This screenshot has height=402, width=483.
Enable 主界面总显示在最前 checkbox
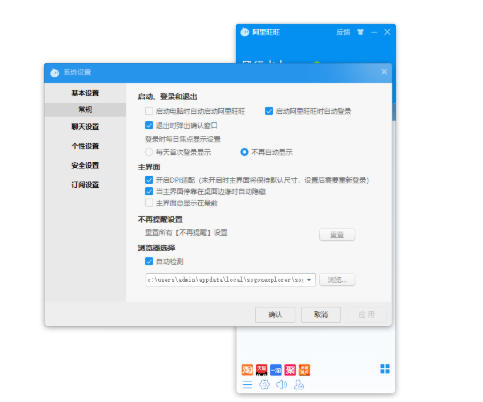(x=149, y=203)
